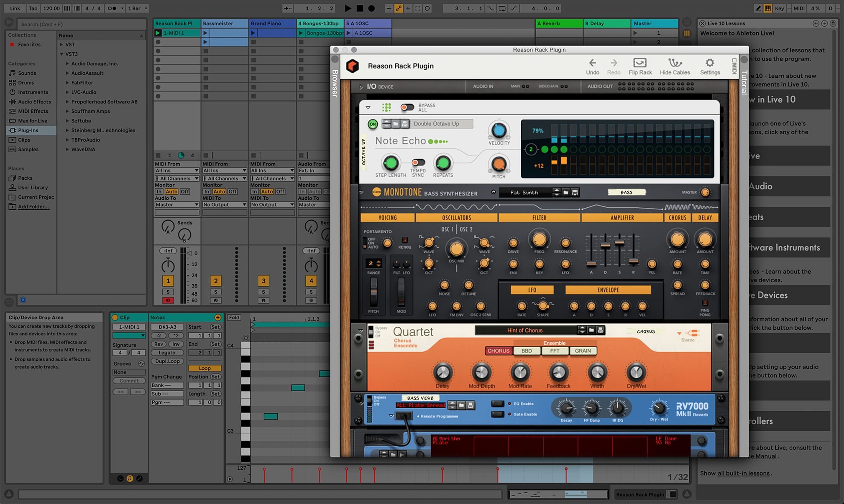The width and height of the screenshot is (844, 504).
Task: Click the Undo arrow in Reason Rack Plugin
Action: [x=592, y=63]
